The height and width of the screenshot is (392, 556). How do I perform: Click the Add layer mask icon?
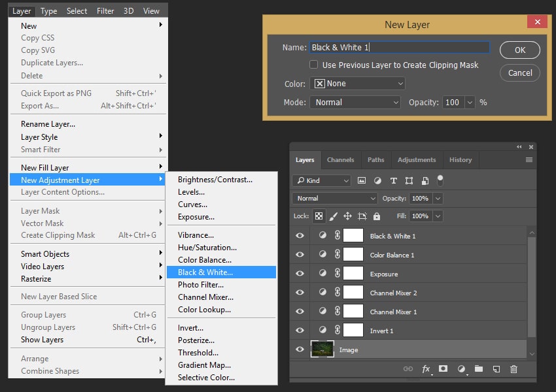(x=443, y=369)
